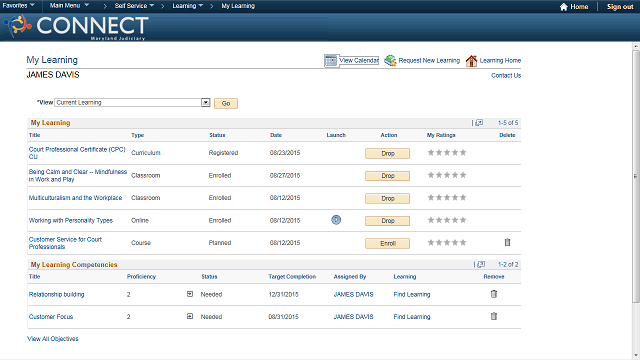Remove the Customer Focus competency
This screenshot has height=360, width=640.
click(494, 316)
